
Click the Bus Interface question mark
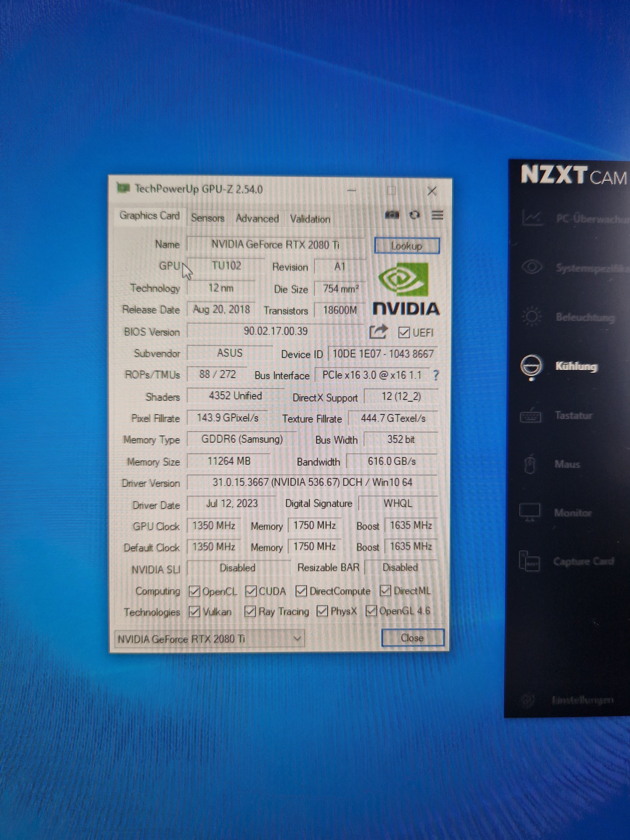(436, 375)
